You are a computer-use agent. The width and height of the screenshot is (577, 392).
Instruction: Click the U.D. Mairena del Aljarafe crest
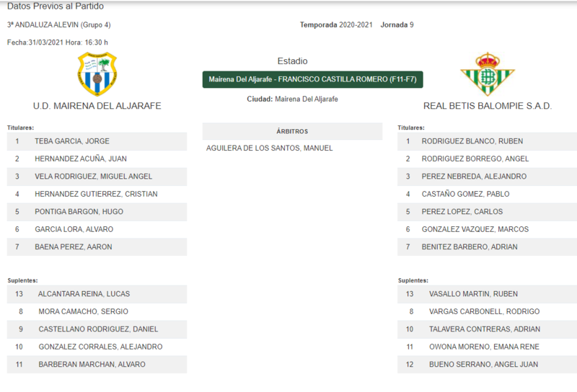pos(97,74)
